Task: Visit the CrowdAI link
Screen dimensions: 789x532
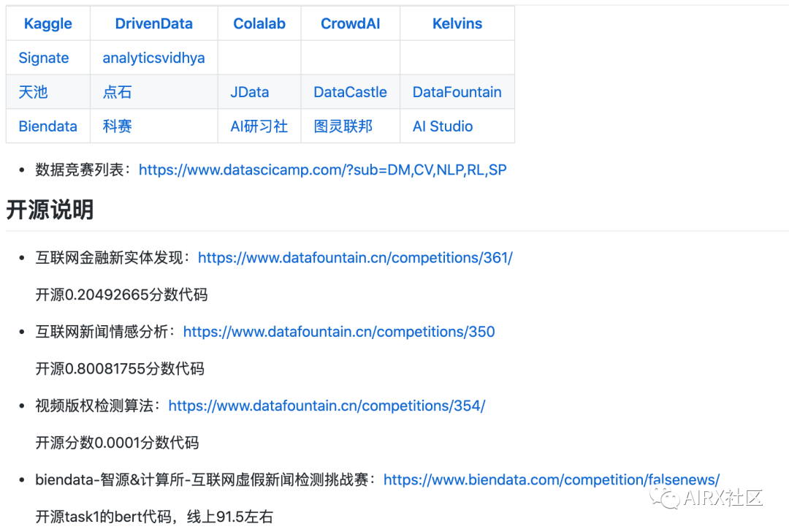Action: point(350,23)
